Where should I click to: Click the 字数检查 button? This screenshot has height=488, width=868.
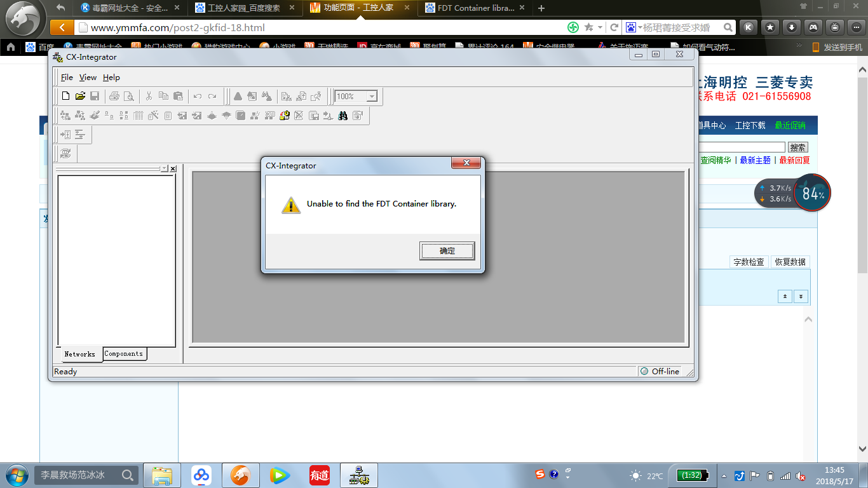749,262
